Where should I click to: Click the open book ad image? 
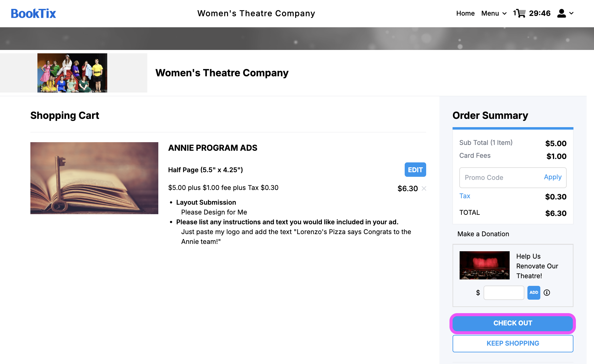[x=94, y=178]
